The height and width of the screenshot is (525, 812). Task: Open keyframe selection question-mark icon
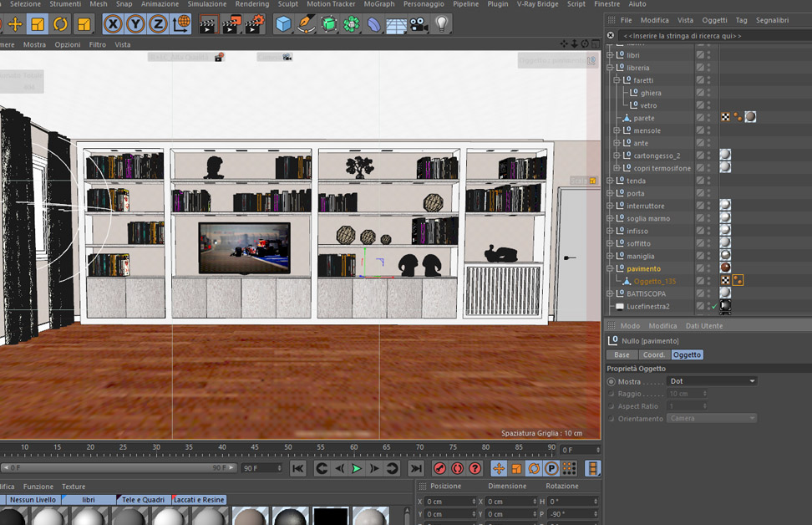coord(475,468)
